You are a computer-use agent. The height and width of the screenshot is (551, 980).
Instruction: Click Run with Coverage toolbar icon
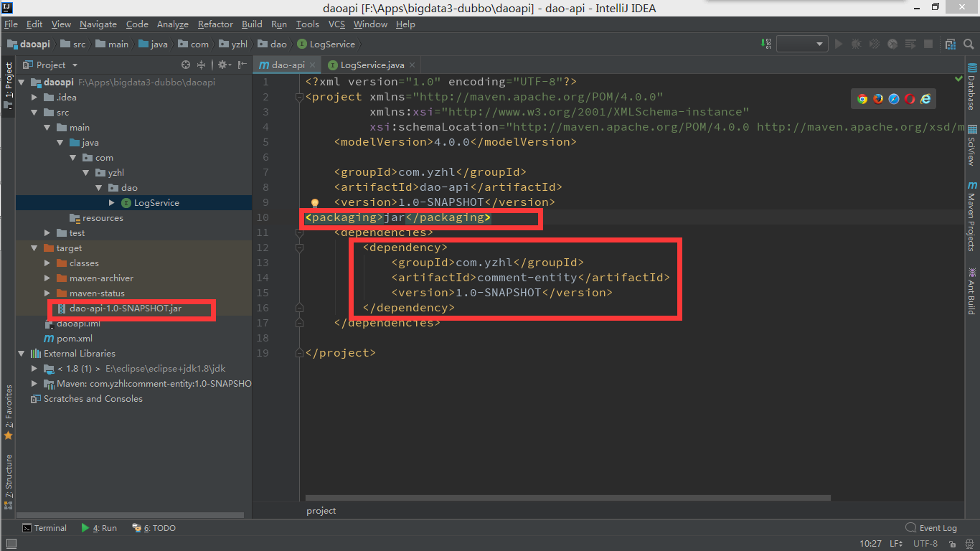[875, 44]
